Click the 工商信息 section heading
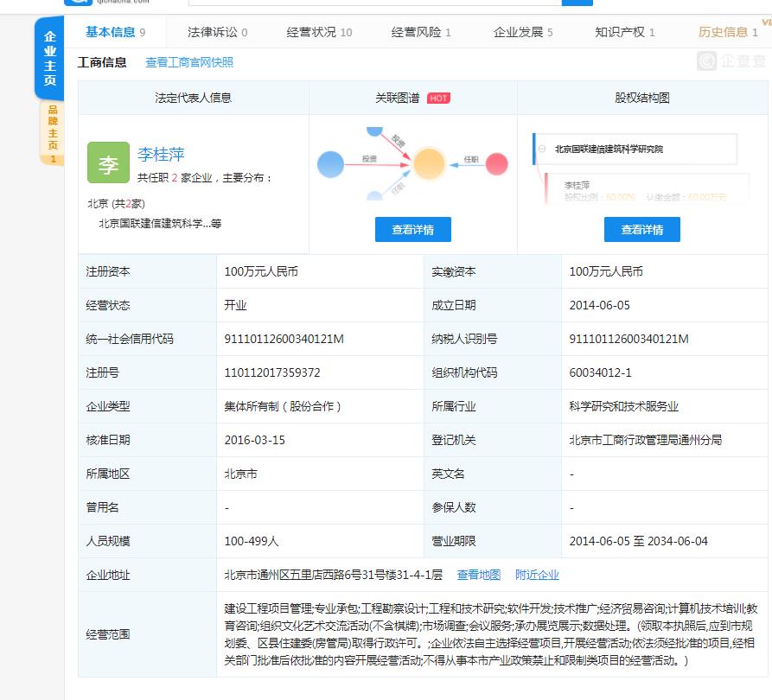Screen dimensions: 772x700 point(102,62)
